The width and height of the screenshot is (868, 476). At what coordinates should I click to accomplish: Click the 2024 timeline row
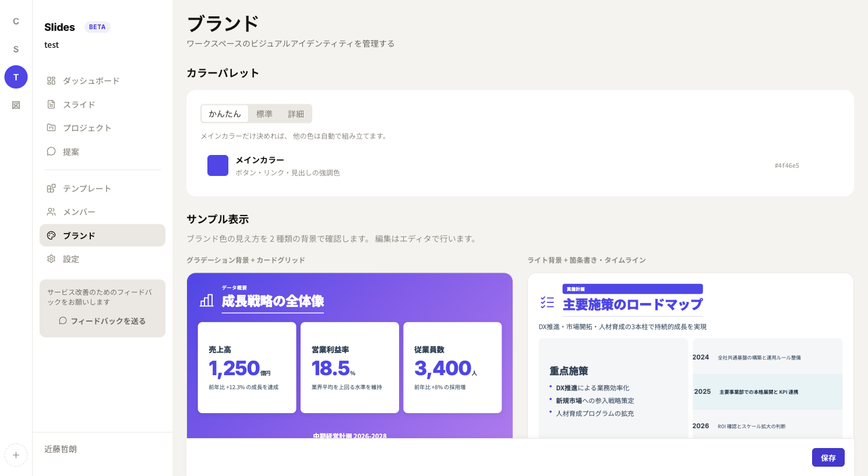click(x=768, y=357)
